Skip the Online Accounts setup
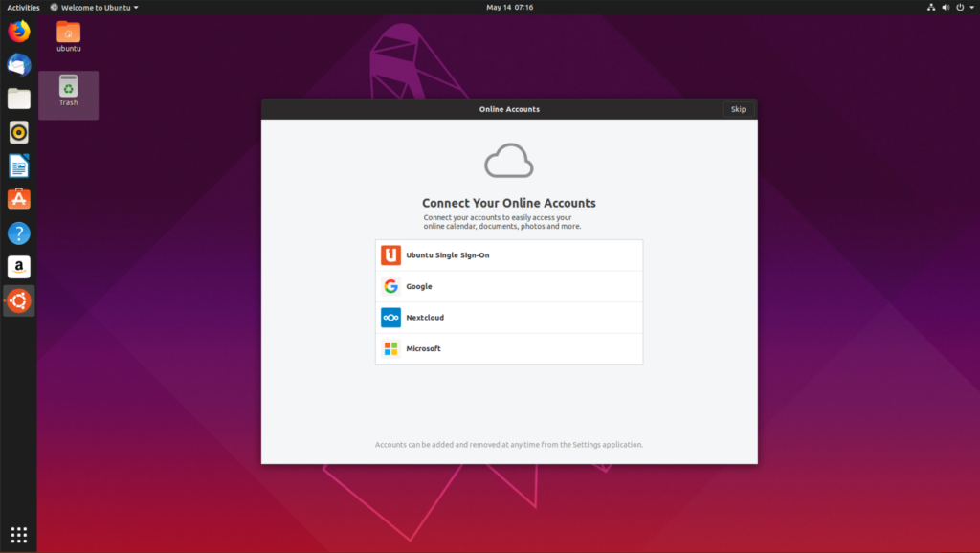980x553 pixels. pos(738,109)
